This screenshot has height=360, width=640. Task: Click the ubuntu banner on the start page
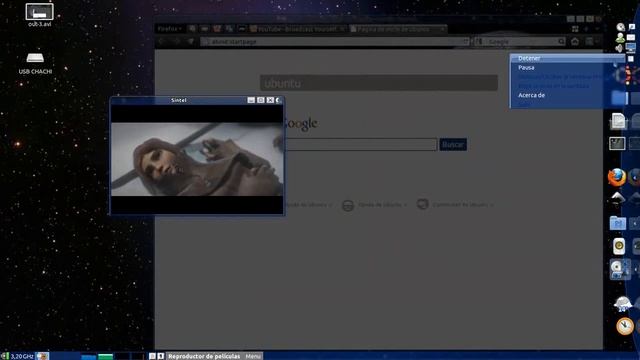coord(379,83)
